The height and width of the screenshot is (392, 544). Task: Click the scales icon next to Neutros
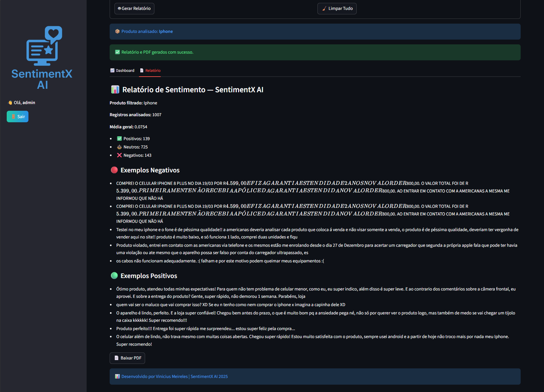[x=119, y=147]
